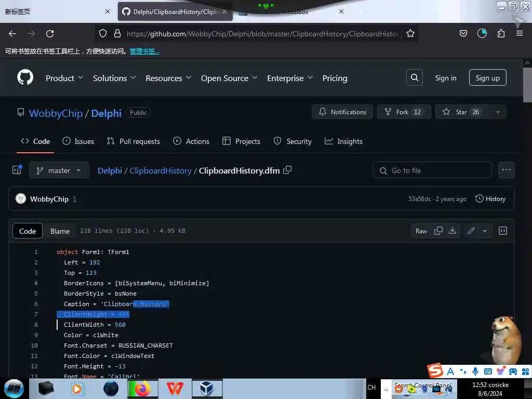Toggle the microphone icon on input toolbar
This screenshot has height=399, width=532.
[475, 371]
